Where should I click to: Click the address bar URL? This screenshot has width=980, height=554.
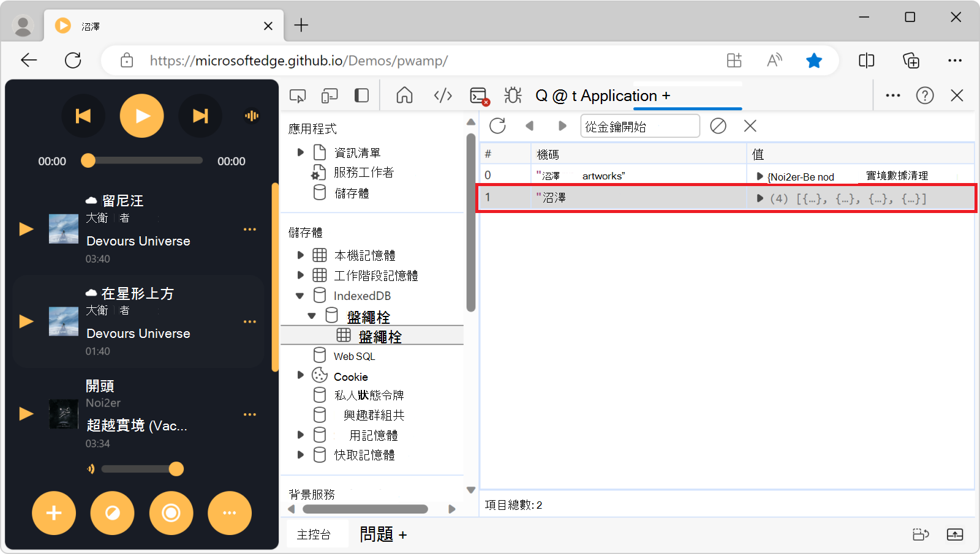click(299, 61)
